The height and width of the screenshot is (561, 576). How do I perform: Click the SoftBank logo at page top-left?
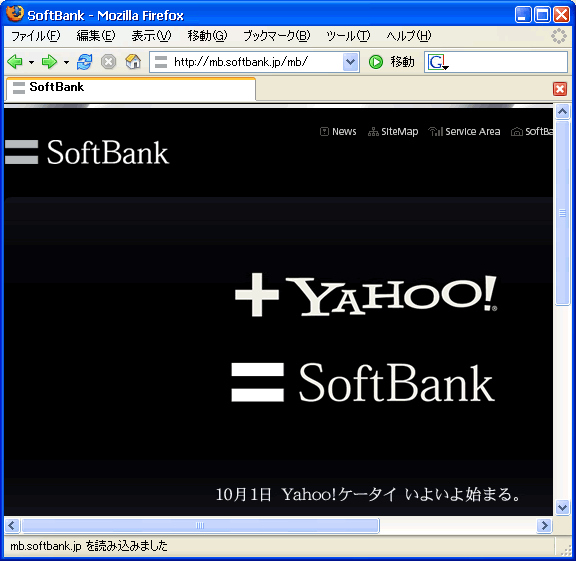click(87, 152)
